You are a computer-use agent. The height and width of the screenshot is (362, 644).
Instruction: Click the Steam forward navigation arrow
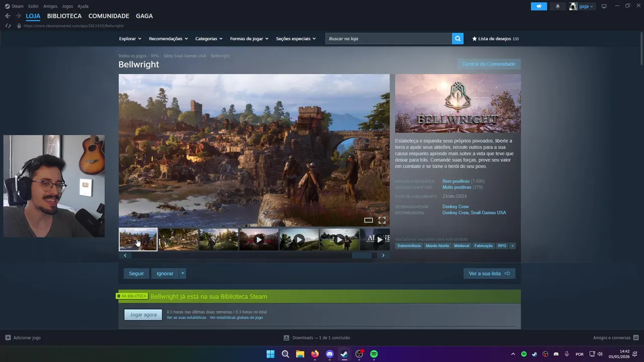coord(18,16)
